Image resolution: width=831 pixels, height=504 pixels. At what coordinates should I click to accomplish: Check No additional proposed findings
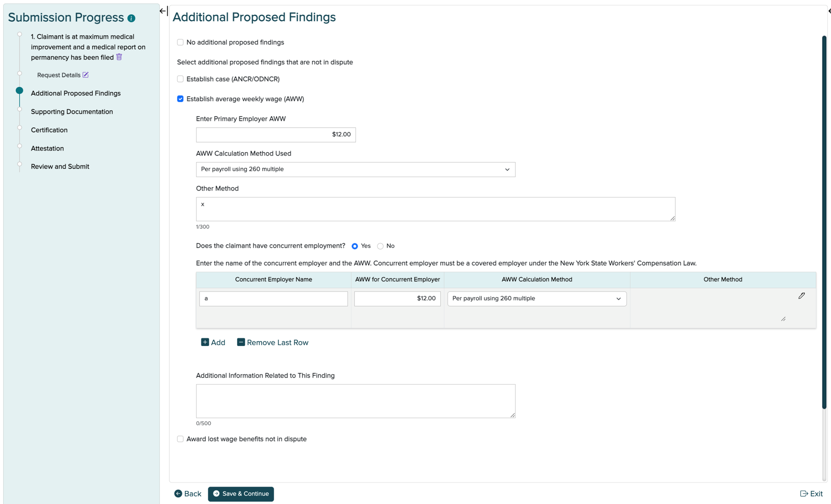click(180, 42)
